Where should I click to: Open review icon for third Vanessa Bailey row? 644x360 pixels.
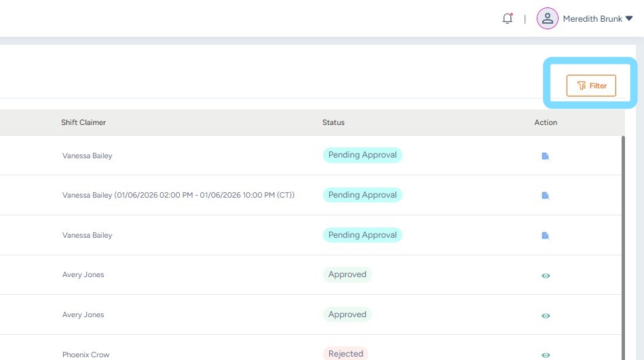[545, 236]
